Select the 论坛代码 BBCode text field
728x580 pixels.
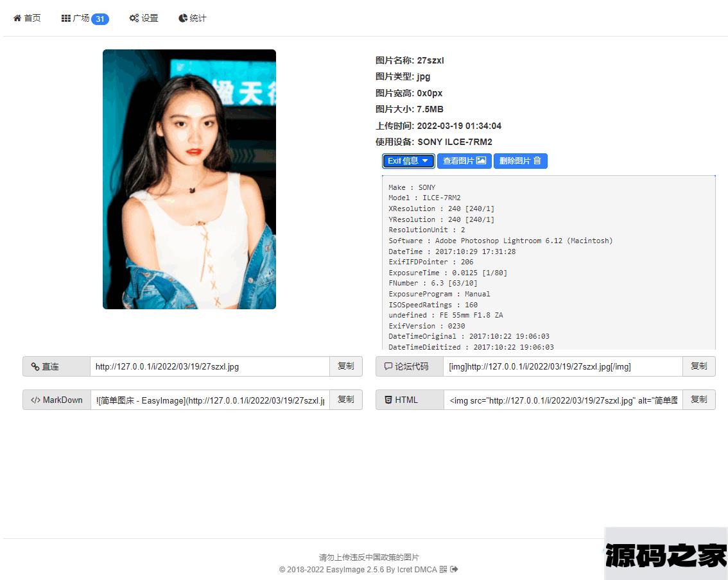click(562, 366)
